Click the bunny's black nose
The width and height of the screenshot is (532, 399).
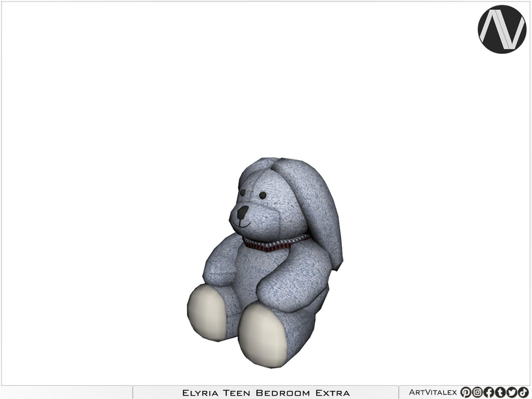coord(242,212)
